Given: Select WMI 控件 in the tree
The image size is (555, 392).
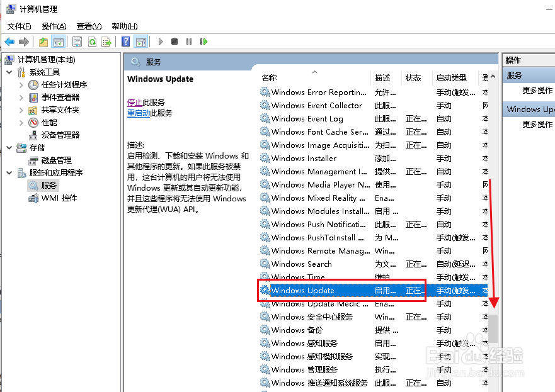Looking at the screenshot, I should 59,198.
